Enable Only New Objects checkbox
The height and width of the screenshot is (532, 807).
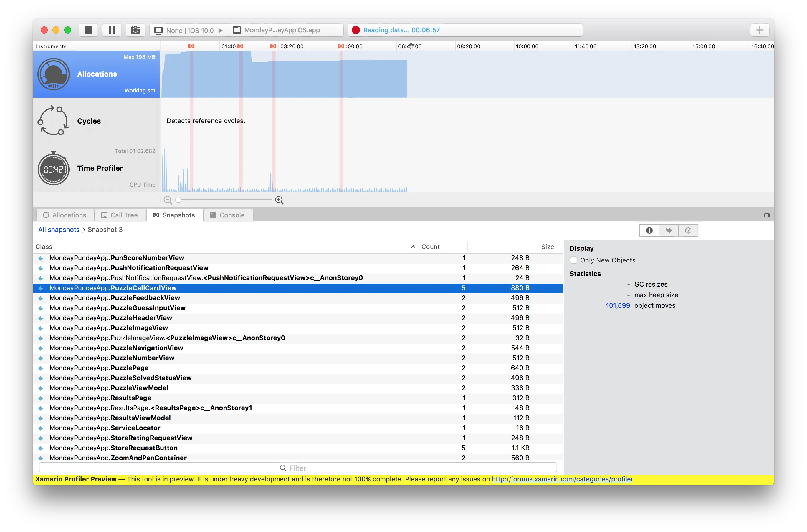(574, 260)
